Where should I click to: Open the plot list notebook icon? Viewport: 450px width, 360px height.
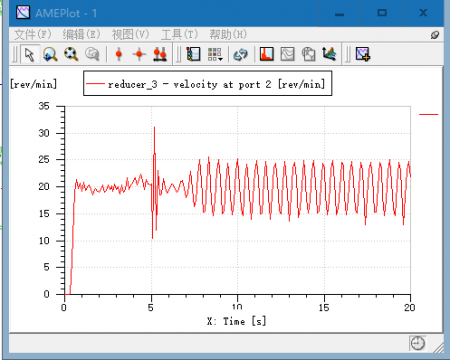coord(194,54)
